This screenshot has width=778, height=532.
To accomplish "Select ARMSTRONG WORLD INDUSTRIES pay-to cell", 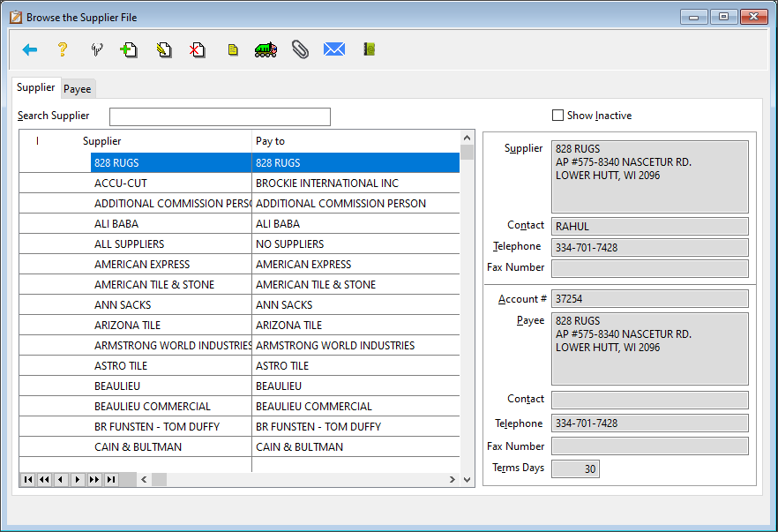I will (x=355, y=346).
